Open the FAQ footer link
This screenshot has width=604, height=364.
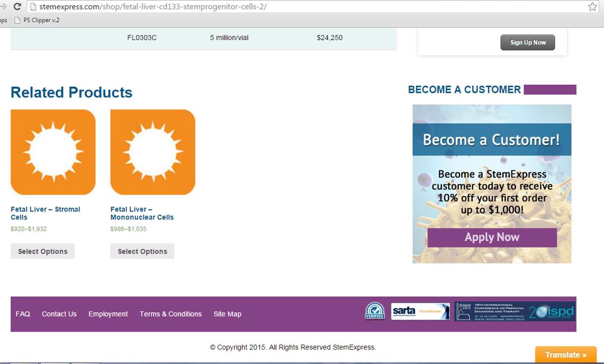coord(23,314)
